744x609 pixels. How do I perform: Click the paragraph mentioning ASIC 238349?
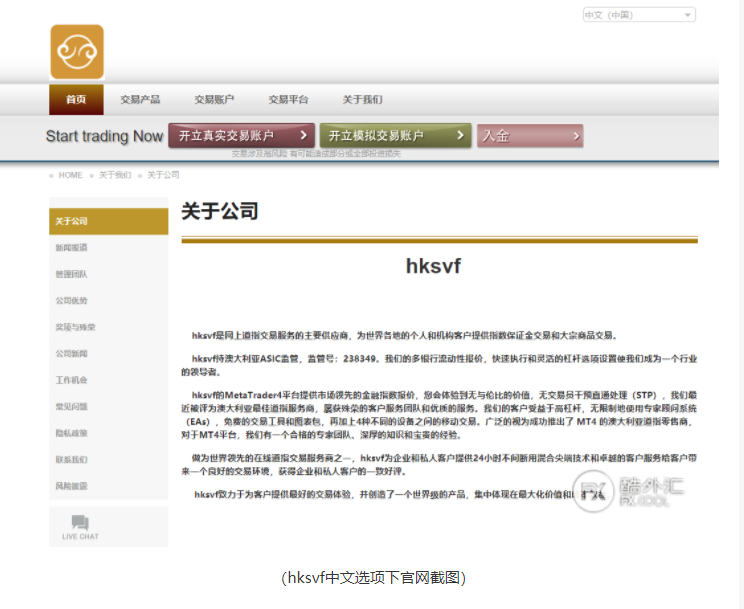pyautogui.click(x=439, y=365)
